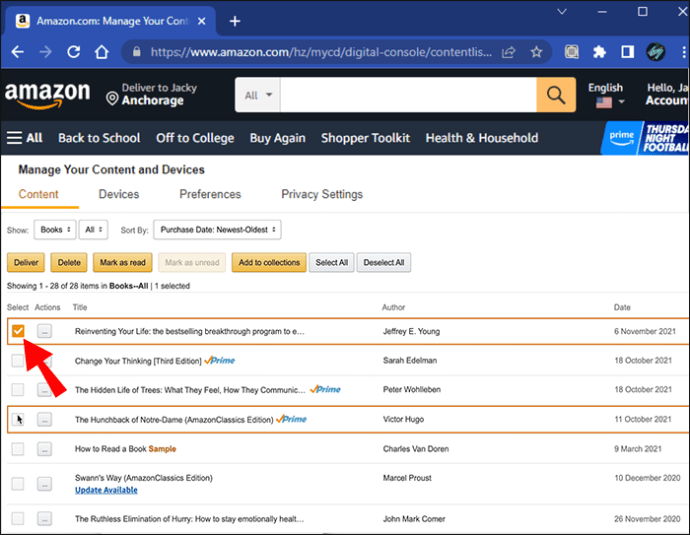Click the padlock site info icon
The image size is (690, 535).
tap(137, 52)
